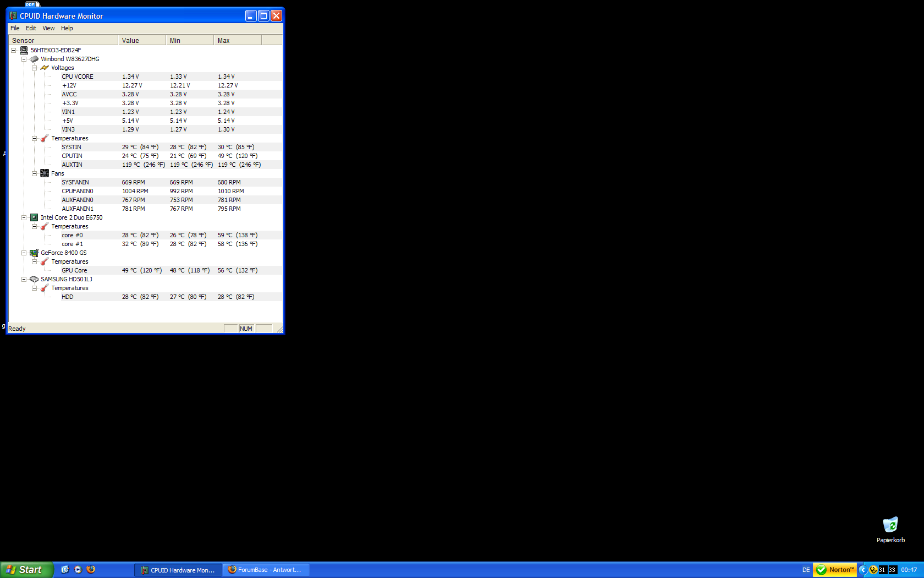The image size is (924, 578).
Task: Select the AUXTIN temperature row
Action: (172, 165)
